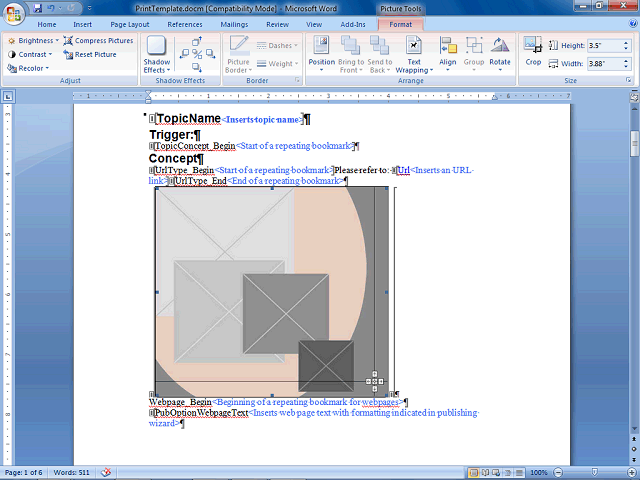Click the Page: 1 of 6 indicator
Image resolution: width=640 pixels, height=480 pixels.
23,472
